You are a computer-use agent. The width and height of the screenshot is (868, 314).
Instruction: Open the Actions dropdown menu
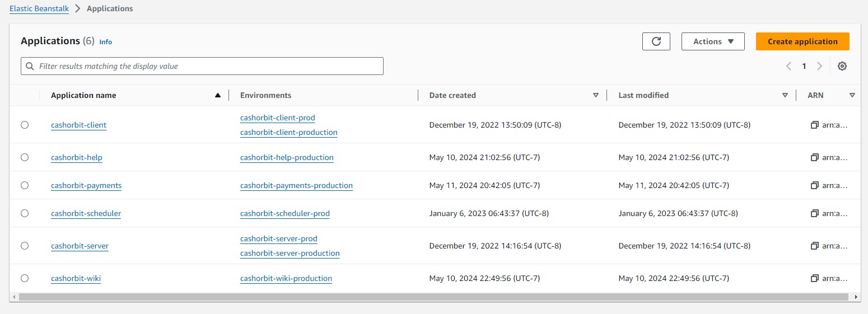[712, 41]
